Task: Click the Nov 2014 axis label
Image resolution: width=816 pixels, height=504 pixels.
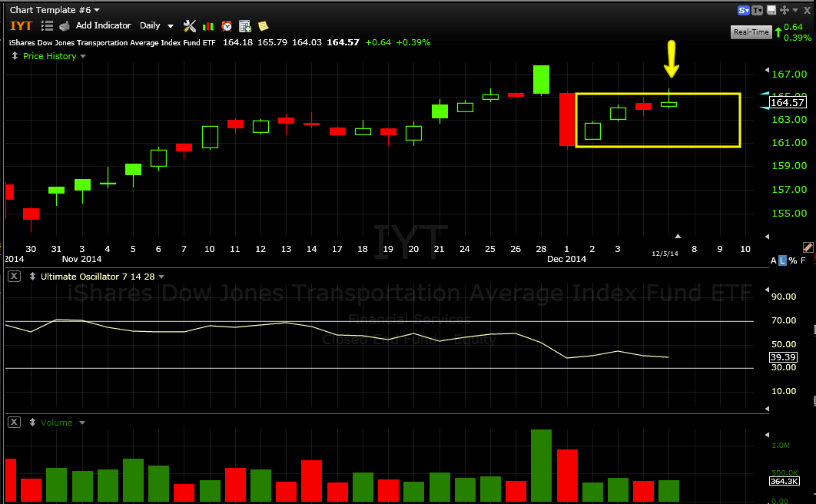Action: [81, 259]
